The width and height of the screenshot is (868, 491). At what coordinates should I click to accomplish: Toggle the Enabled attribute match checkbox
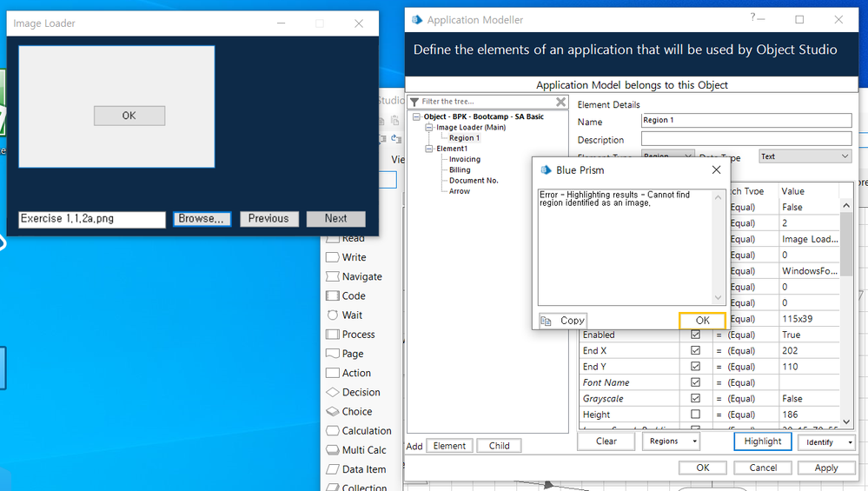(x=695, y=335)
